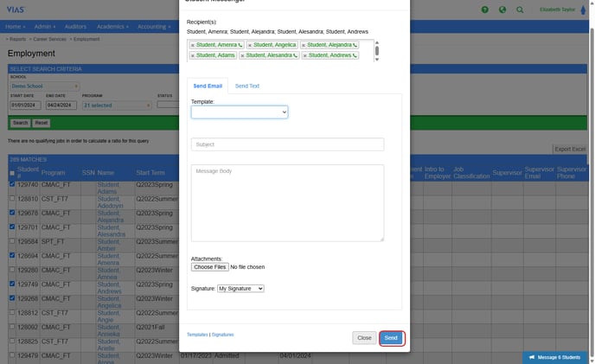Click phone icon beside Student, Andrews
The image size is (595, 364).
[354, 55]
